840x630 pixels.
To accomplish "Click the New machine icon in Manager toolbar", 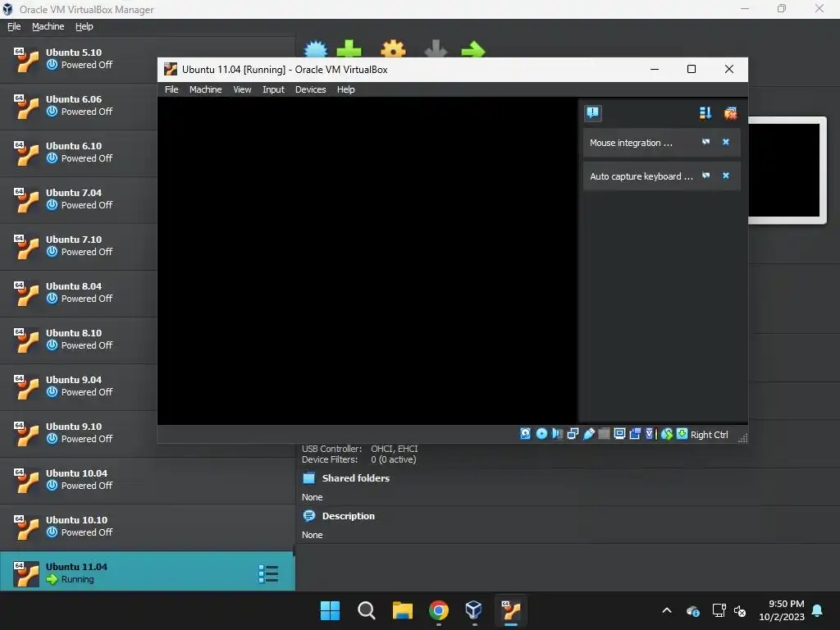I will [x=316, y=49].
